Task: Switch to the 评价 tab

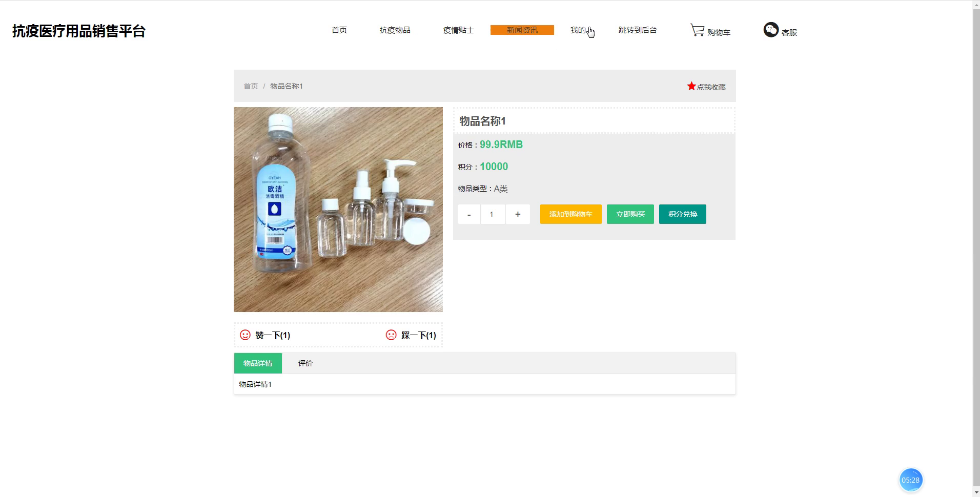Action: click(305, 363)
